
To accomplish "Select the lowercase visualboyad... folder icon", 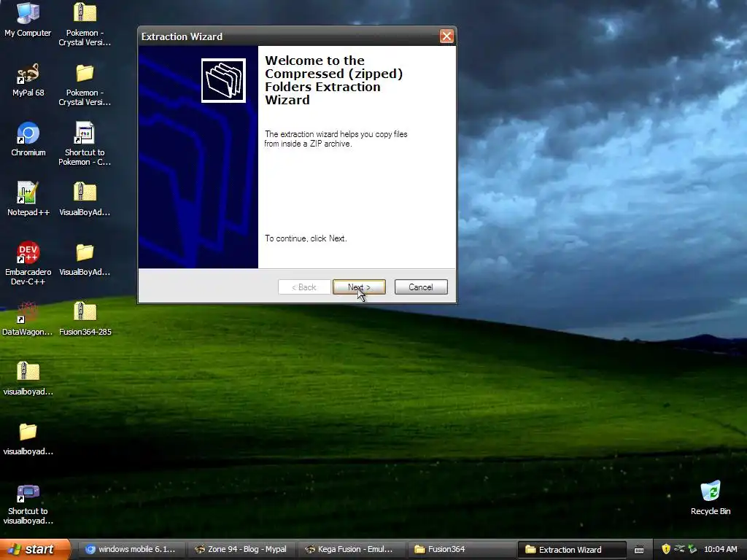I will pos(28,438).
